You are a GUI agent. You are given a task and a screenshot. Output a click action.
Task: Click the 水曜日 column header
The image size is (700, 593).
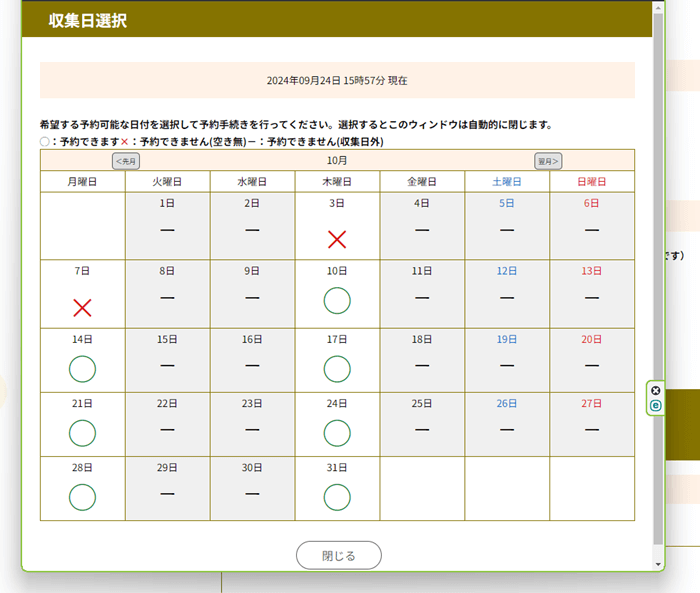click(252, 182)
